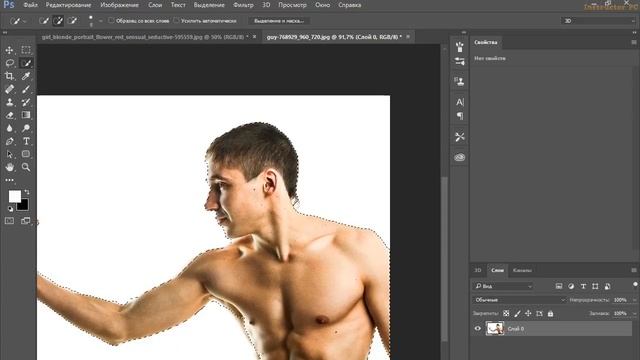Open the opacity slider dropdown arrow

click(634, 300)
